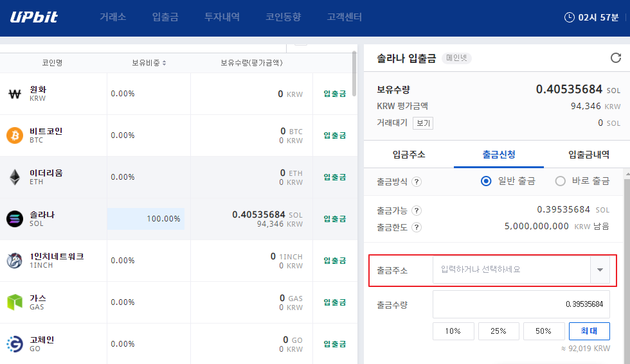The width and height of the screenshot is (630, 364).
Task: Click the 비트코인 BTC coin icon
Action: point(15,135)
